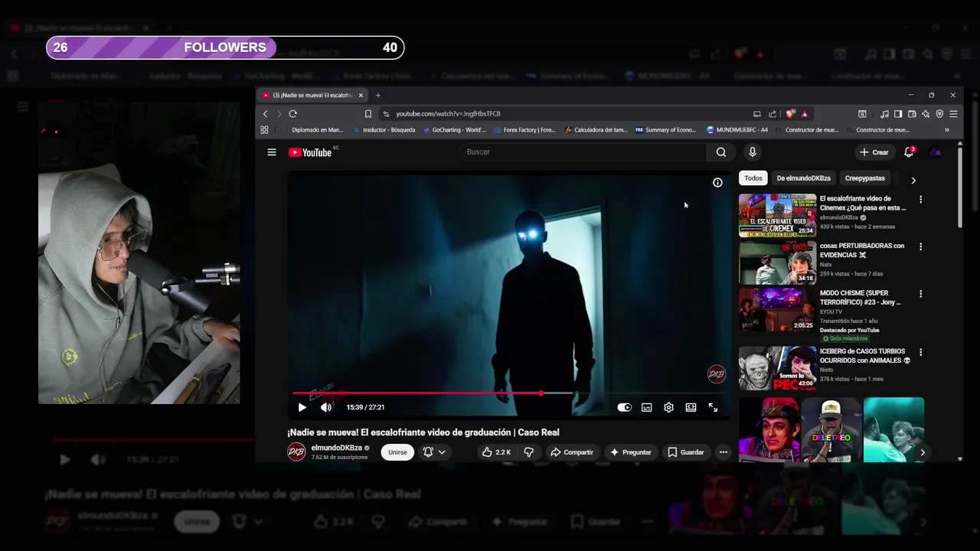Share the video with Compartir
This screenshot has height=551, width=980.
pyautogui.click(x=571, y=452)
